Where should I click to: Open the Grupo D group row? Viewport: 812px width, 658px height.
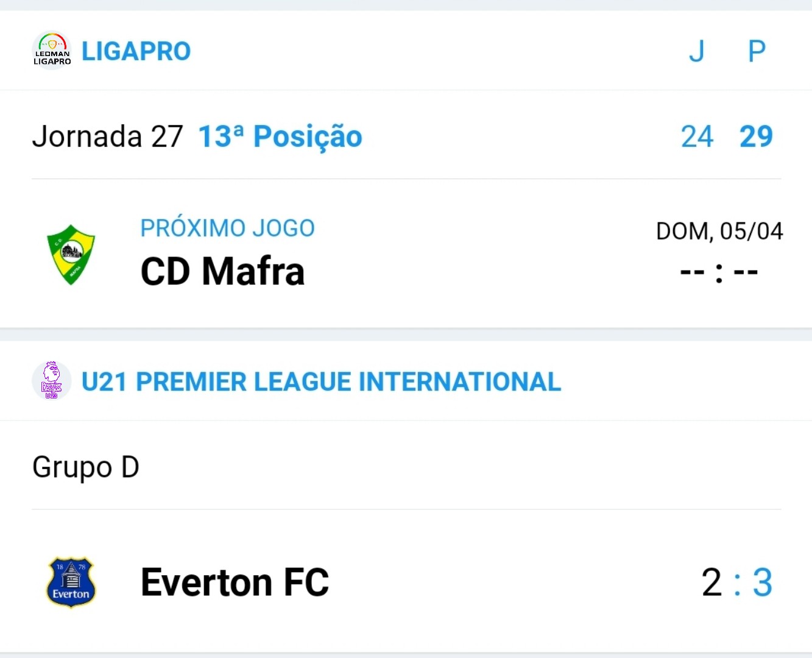406,467
